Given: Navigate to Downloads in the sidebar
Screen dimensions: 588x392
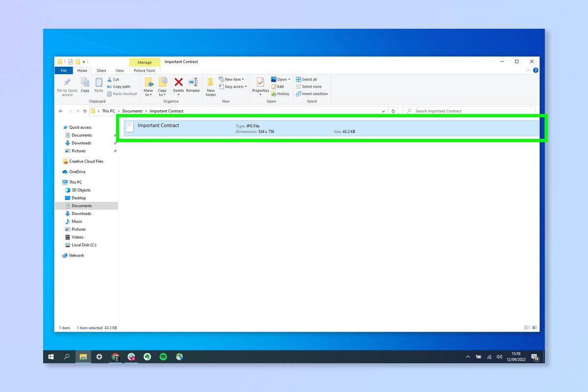Looking at the screenshot, I should tap(82, 143).
